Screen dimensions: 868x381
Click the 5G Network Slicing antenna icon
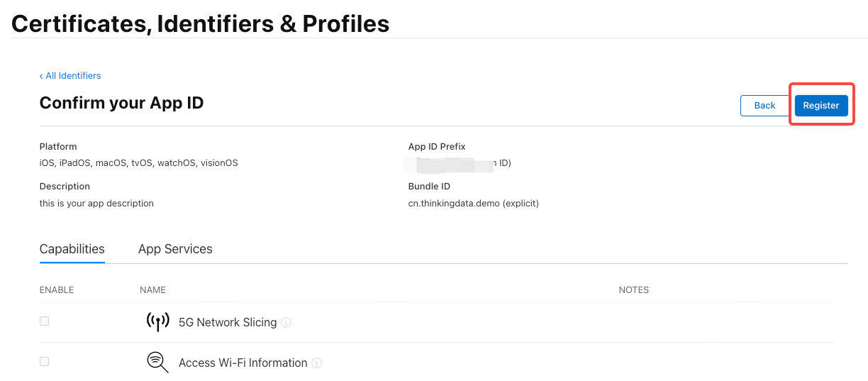coord(157,321)
